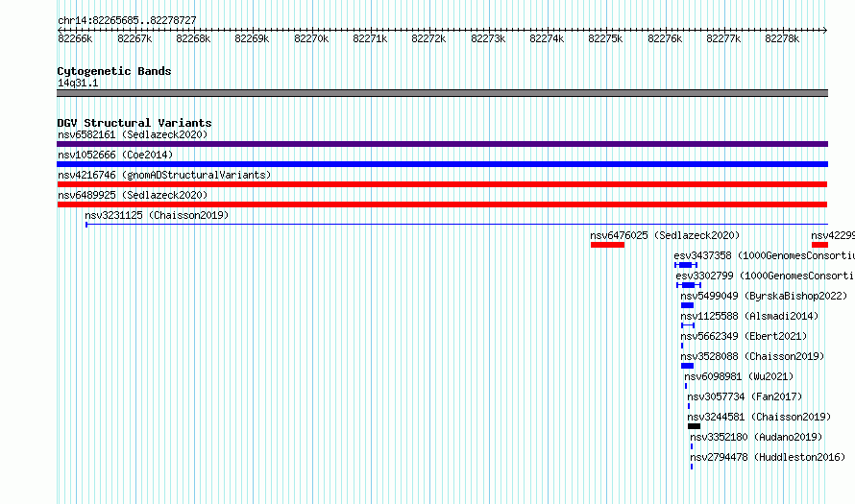Select the nsv1125588 blue bracket glyph
The height and width of the screenshot is (504, 855).
coord(688,325)
